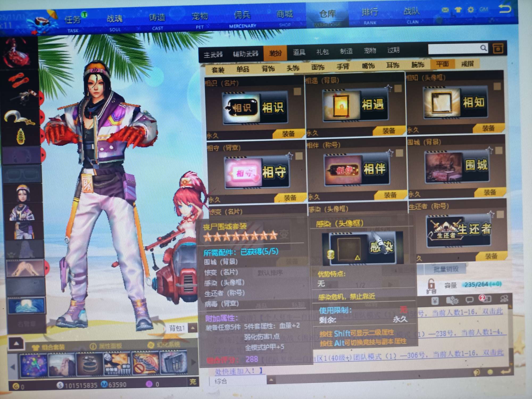Click inside the warehouse search field
The image size is (532, 399).
click(x=453, y=49)
